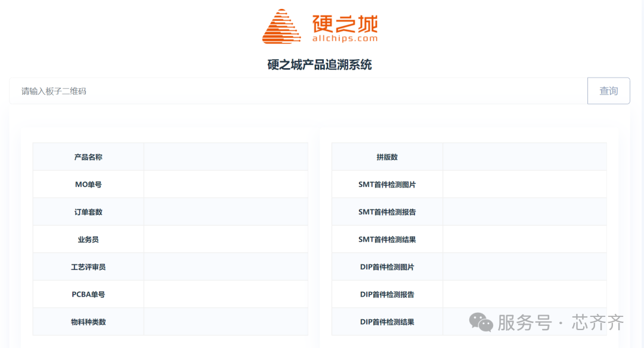
Task: Click the empty value cell beside 拼版数
Action: (x=525, y=157)
